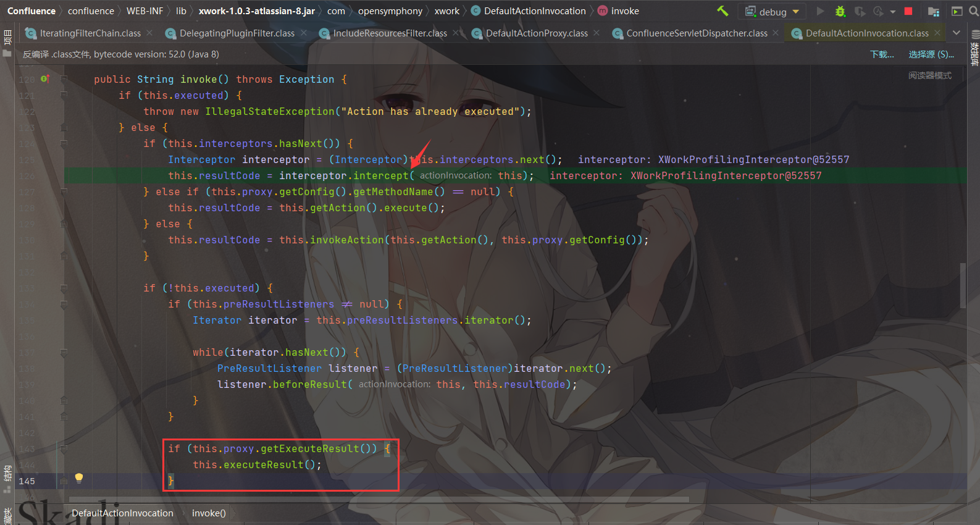980x525 pixels.
Task: Click xwork-1.0.3-atlassian-8.jar breadcrumb
Action: click(x=257, y=11)
